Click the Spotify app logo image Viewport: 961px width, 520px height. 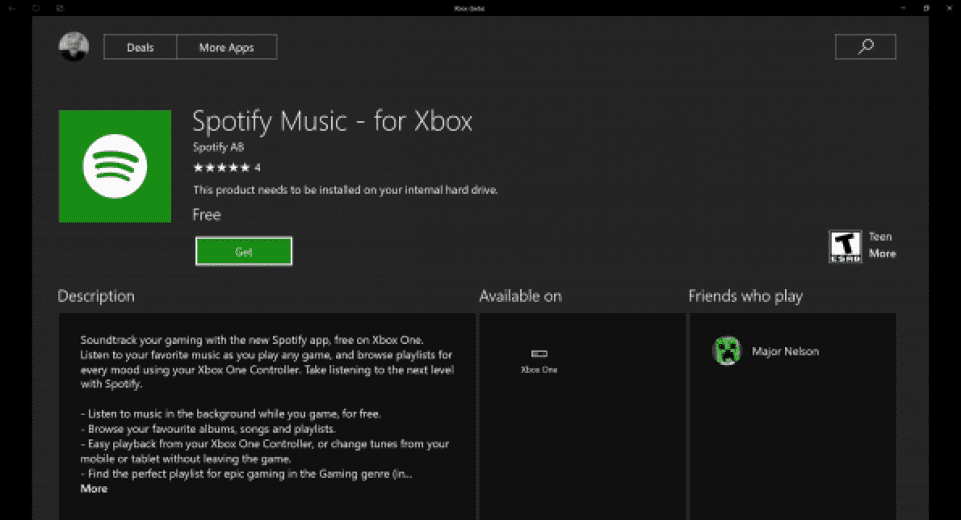pyautogui.click(x=115, y=166)
